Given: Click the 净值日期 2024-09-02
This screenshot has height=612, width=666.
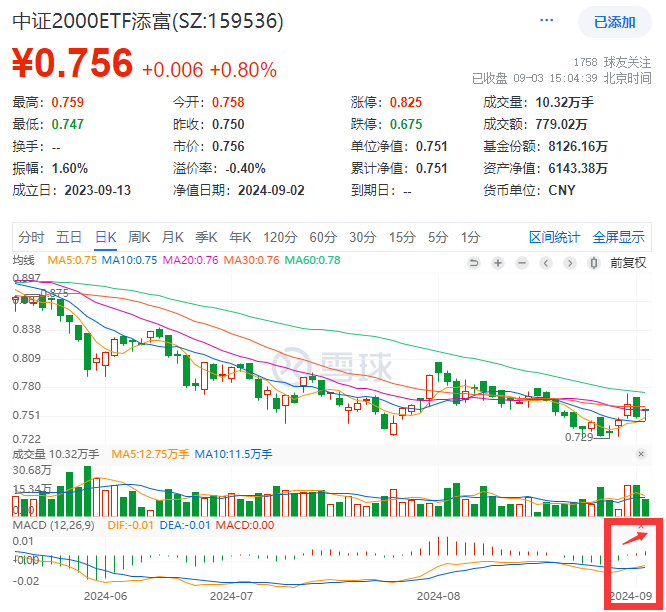Looking at the screenshot, I should (271, 190).
